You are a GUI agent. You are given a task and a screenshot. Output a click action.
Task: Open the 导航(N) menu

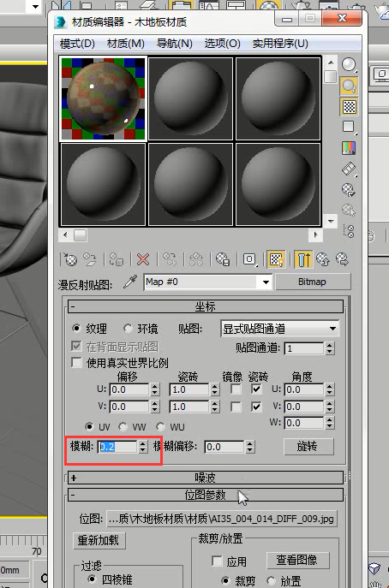pyautogui.click(x=174, y=44)
